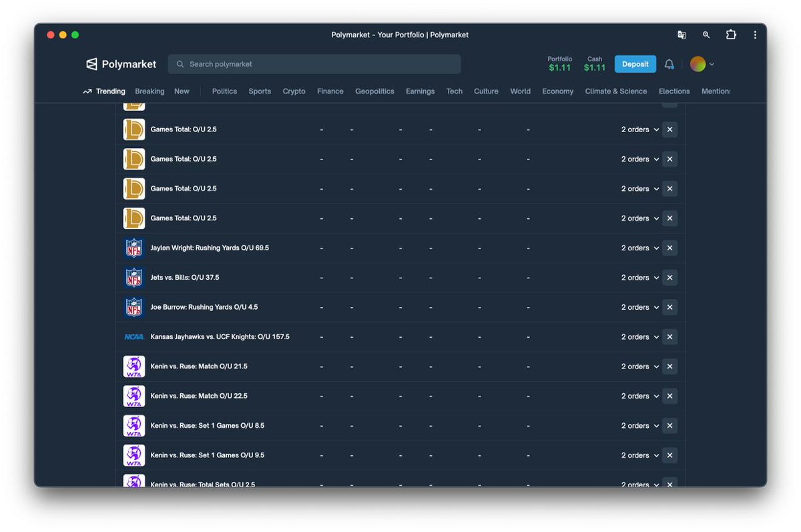Open the Economy category
The height and width of the screenshot is (532, 801).
coord(558,91)
